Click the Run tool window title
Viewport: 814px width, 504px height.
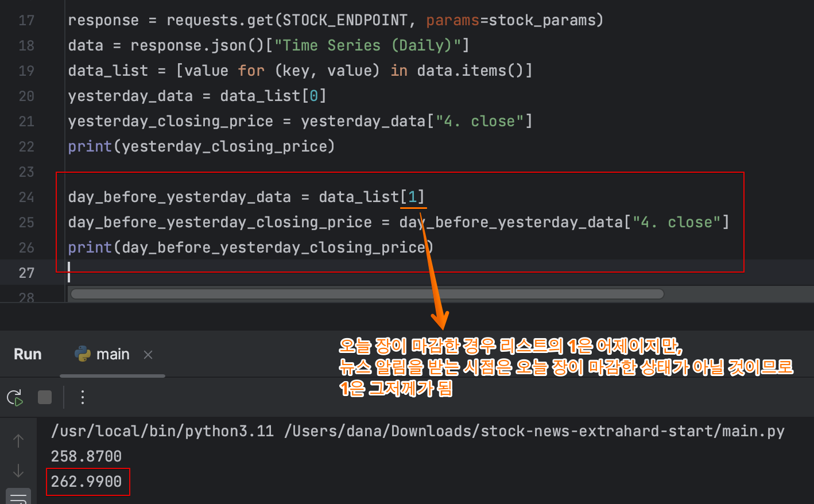[28, 354]
